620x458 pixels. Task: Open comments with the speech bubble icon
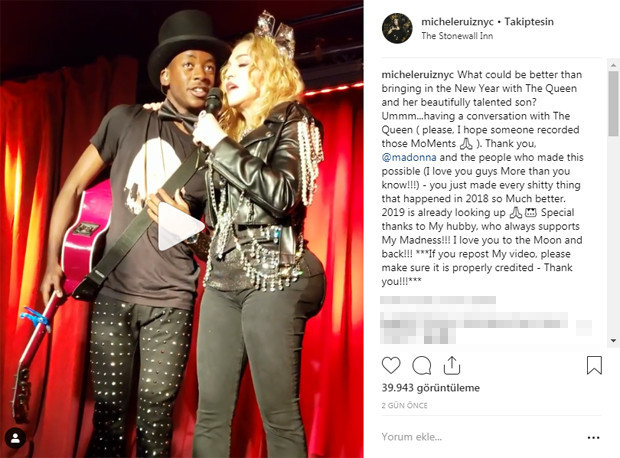pyautogui.click(x=422, y=365)
